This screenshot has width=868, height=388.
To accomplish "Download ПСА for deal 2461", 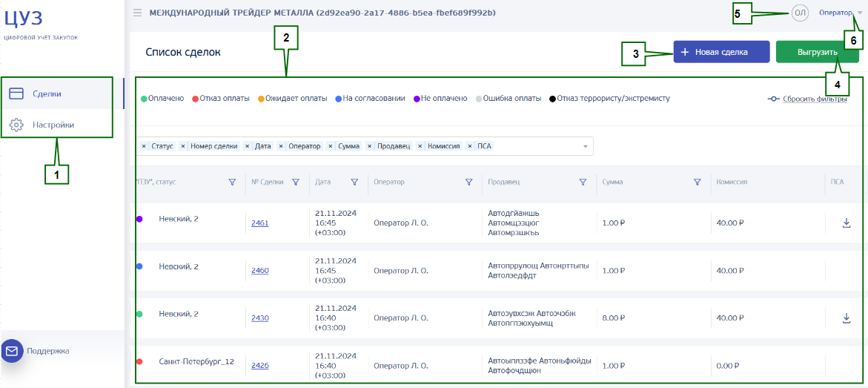I will [x=846, y=223].
